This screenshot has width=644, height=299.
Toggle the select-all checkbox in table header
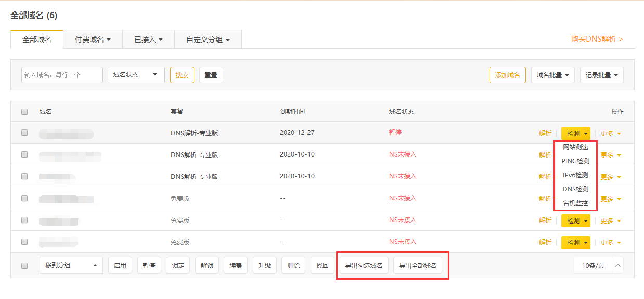[x=24, y=112]
